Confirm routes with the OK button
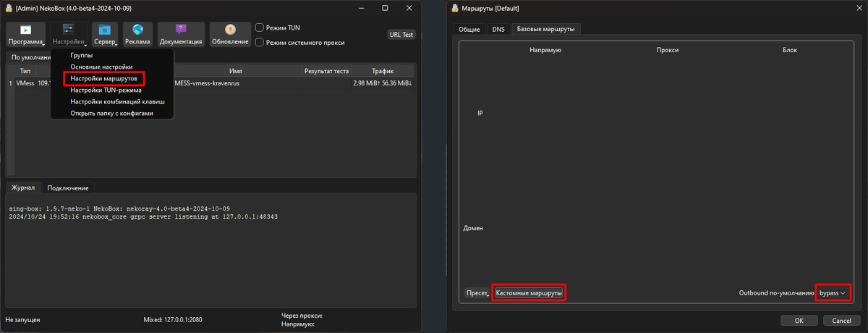The height and width of the screenshot is (333, 868). (x=799, y=320)
